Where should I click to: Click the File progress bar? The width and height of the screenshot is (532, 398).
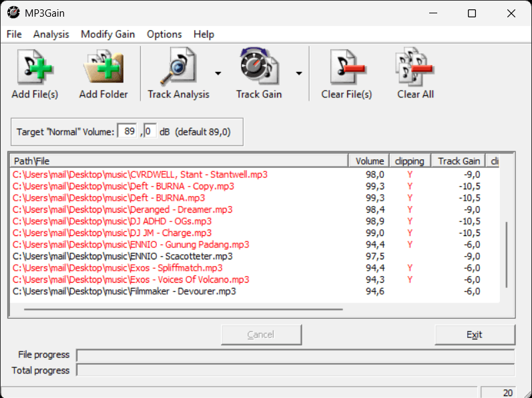pos(296,355)
